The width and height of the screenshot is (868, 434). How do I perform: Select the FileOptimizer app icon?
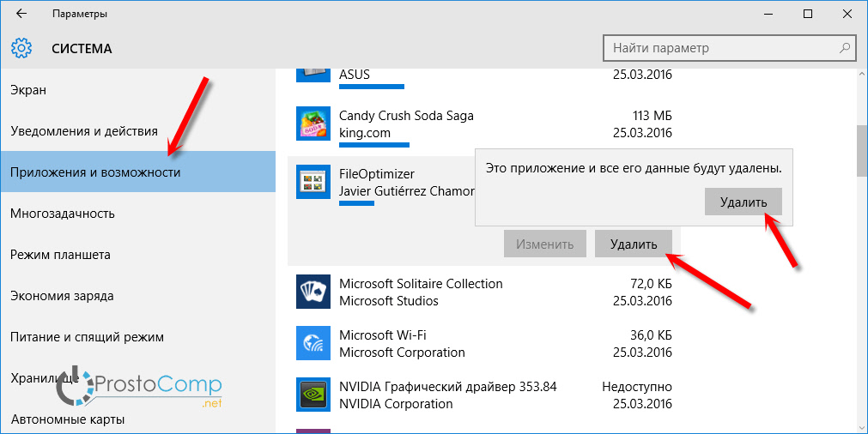point(313,182)
